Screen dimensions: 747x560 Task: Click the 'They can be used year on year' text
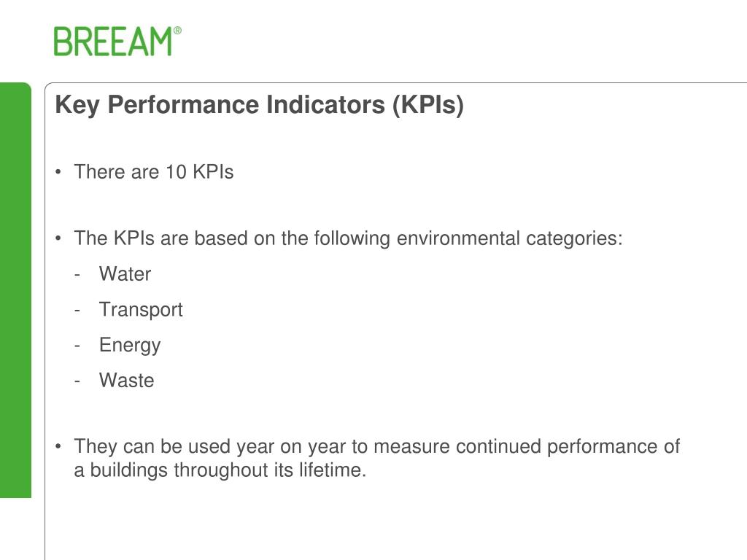pos(376,447)
